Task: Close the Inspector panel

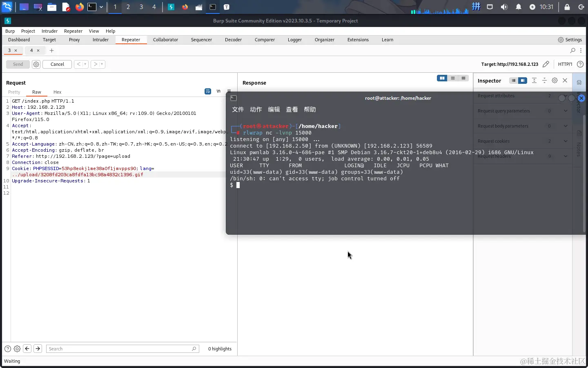Action: 565,81
